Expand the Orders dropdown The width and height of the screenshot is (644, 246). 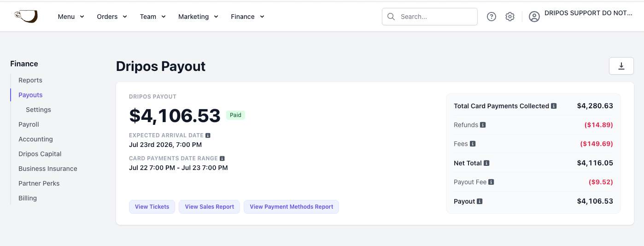pyautogui.click(x=111, y=17)
